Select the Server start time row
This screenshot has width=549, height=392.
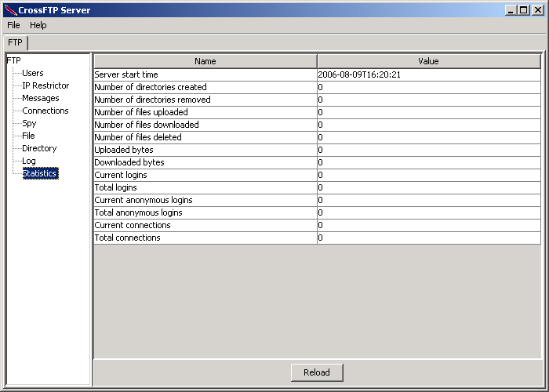click(x=317, y=74)
